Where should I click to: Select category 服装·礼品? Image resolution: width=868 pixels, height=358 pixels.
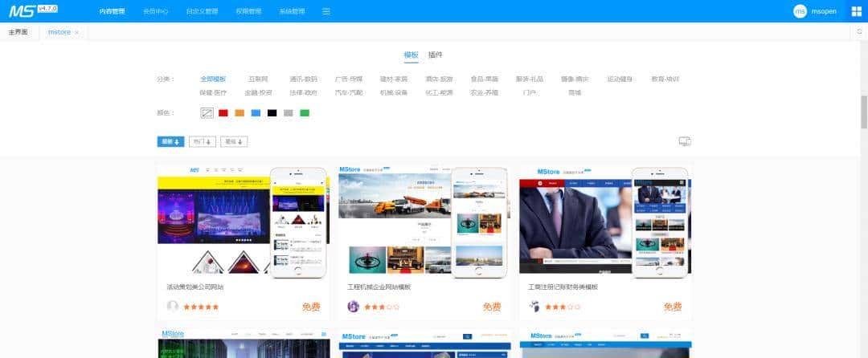529,79
